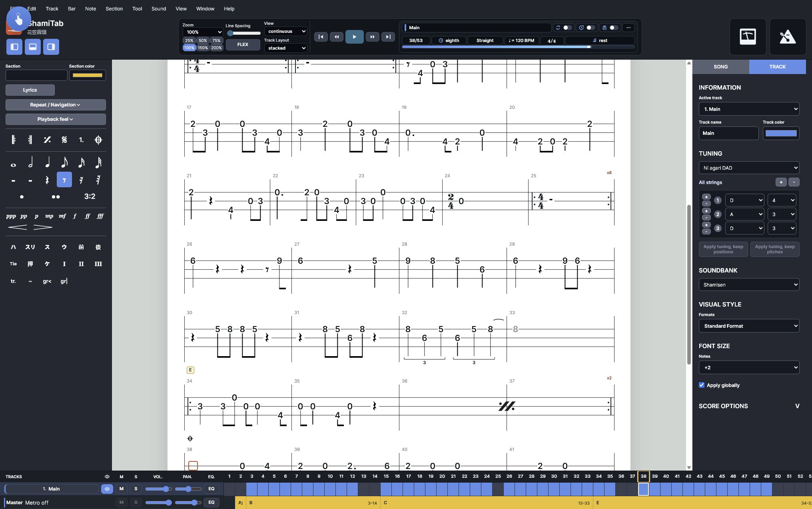Expand Repeat / Navigation menu
The image size is (812, 509).
56,105
